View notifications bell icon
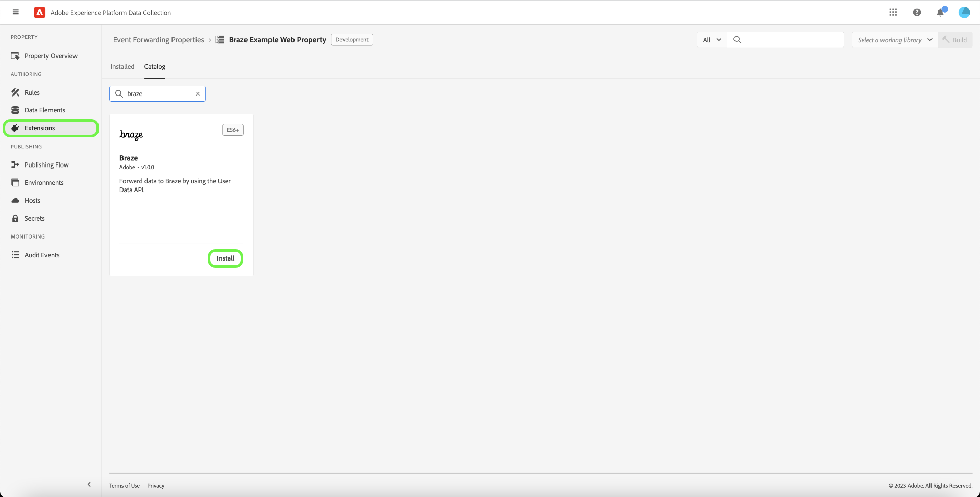 (x=940, y=12)
